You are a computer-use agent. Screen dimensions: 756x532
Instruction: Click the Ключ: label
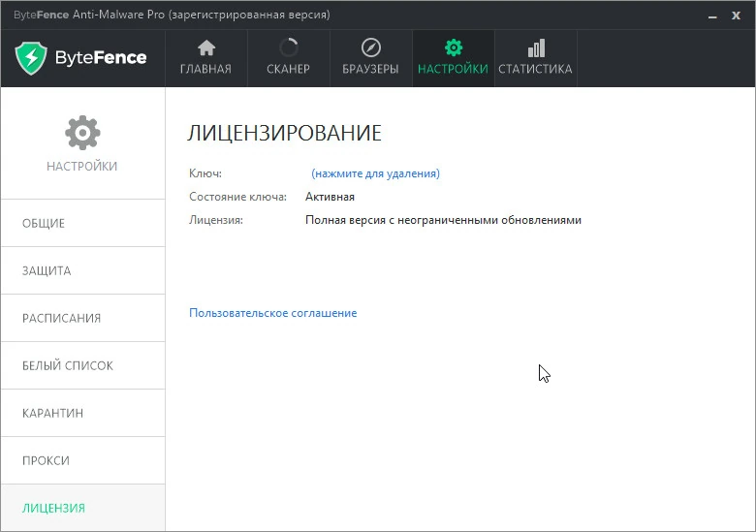205,173
